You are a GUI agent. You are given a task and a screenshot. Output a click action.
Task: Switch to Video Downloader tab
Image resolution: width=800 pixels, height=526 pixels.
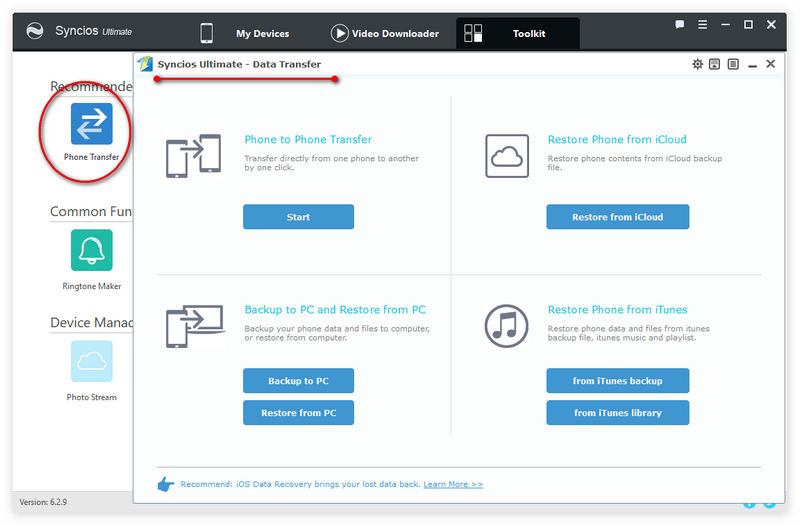point(395,34)
